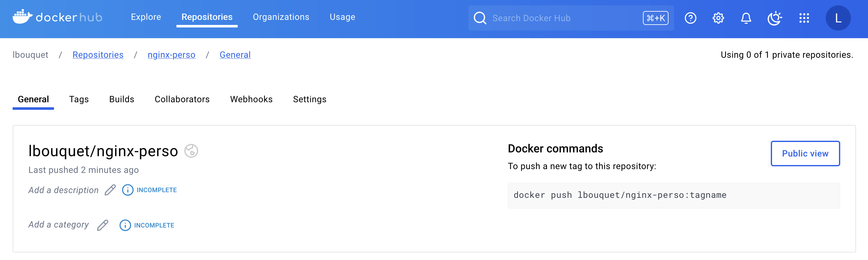Viewport: 868px width, 260px height.
Task: Open the settings gear icon
Action: point(718,18)
